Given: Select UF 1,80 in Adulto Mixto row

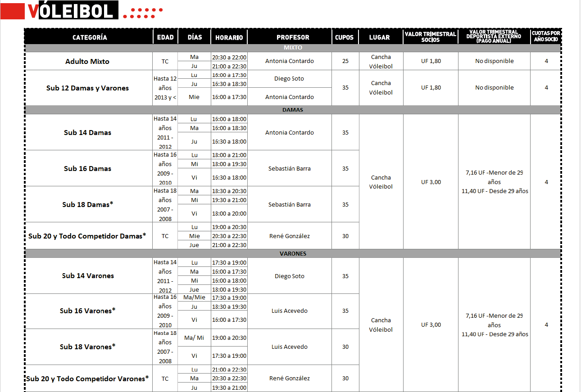Looking at the screenshot, I should click(x=431, y=61).
